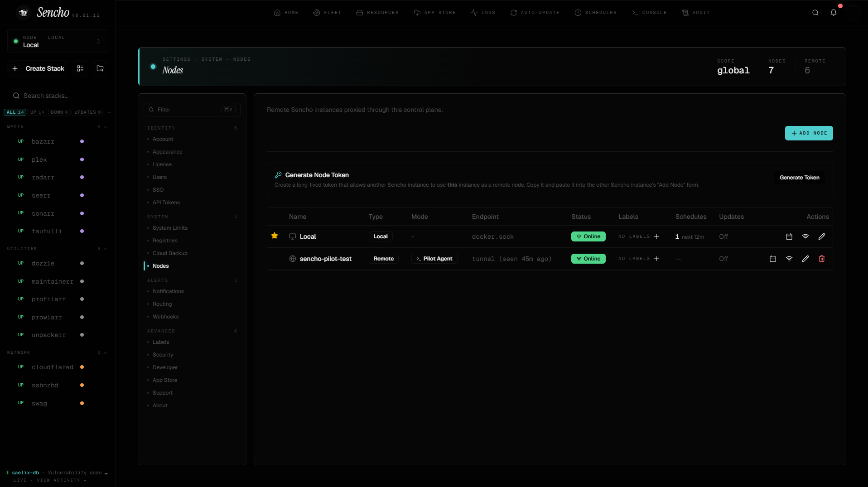Add a label to the sencho-pilot-test row
The image size is (868, 487).
point(656,259)
